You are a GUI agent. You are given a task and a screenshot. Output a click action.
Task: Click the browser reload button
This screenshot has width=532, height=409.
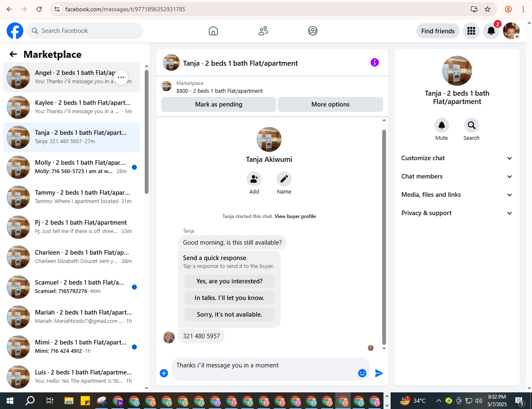(x=39, y=9)
